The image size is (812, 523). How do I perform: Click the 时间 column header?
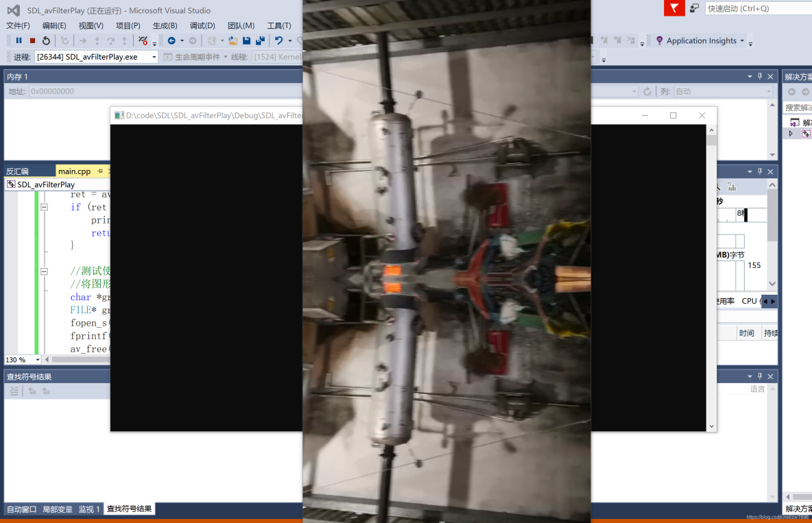point(747,333)
